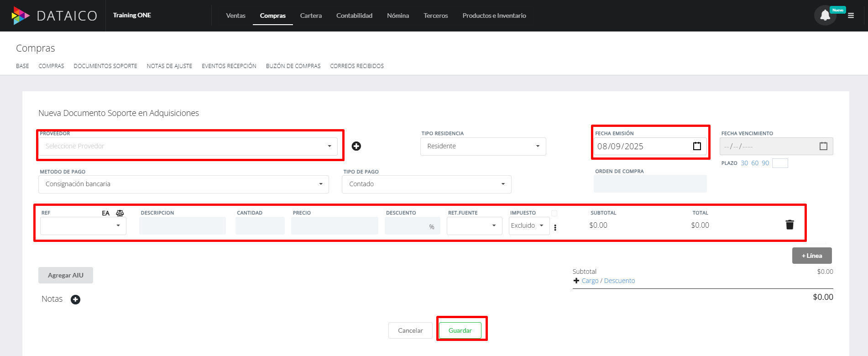Click the Guardar button
This screenshot has height=356, width=868.
click(460, 330)
